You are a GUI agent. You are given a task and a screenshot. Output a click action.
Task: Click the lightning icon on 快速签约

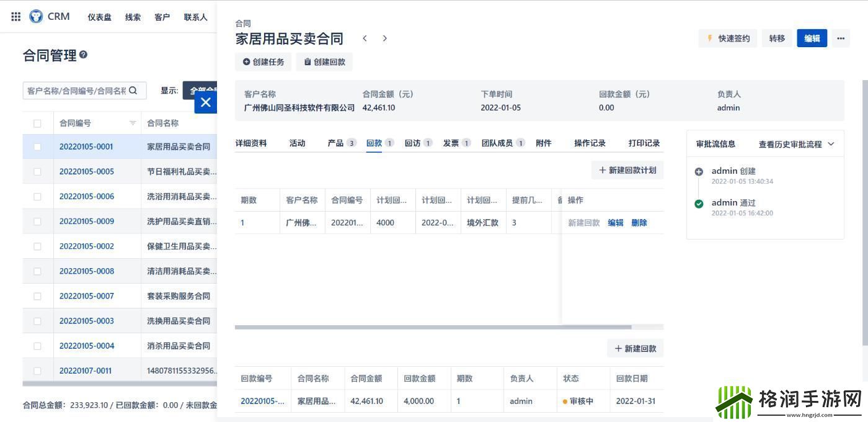click(x=709, y=38)
